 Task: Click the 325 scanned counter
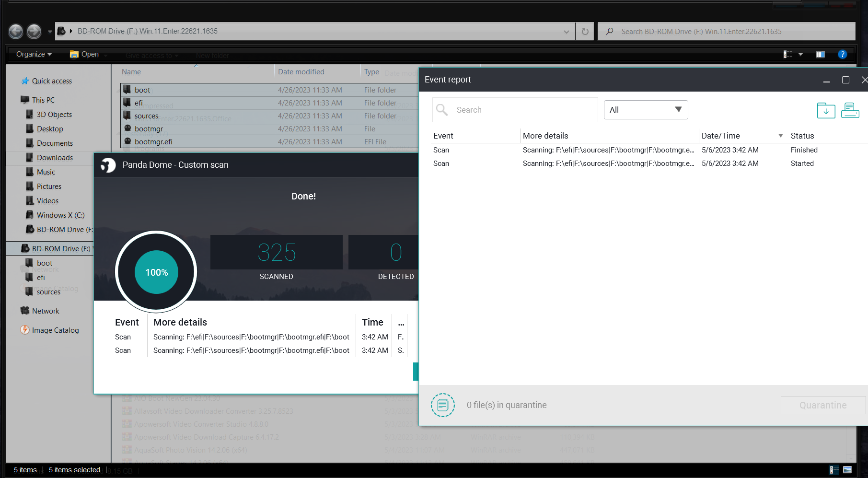[277, 252]
